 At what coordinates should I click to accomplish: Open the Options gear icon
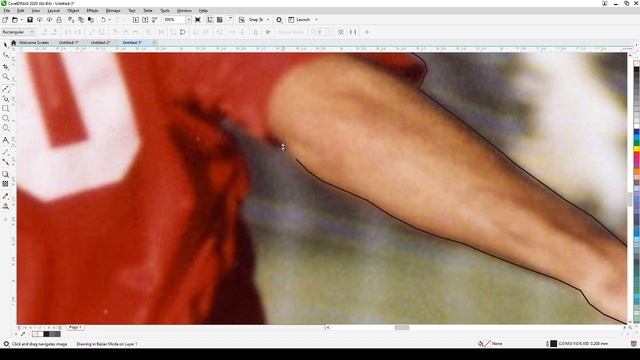pyautogui.click(x=279, y=20)
